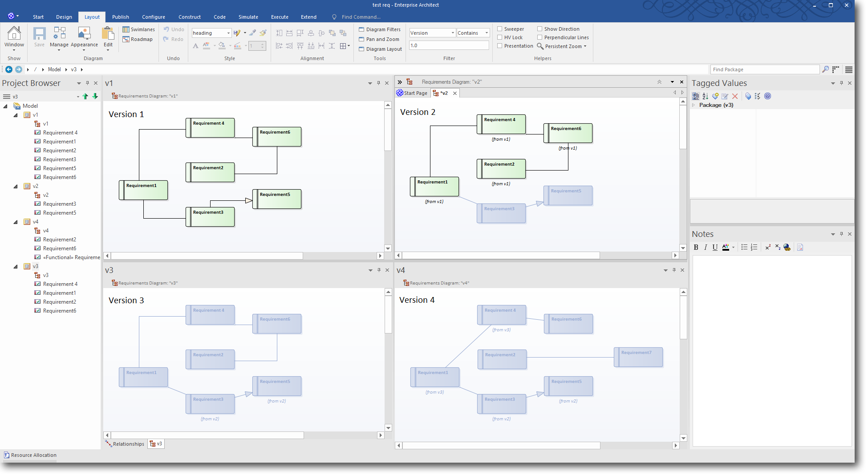The height and width of the screenshot is (476, 868).
Task: Switch to the Design ribbon tab
Action: click(x=64, y=17)
